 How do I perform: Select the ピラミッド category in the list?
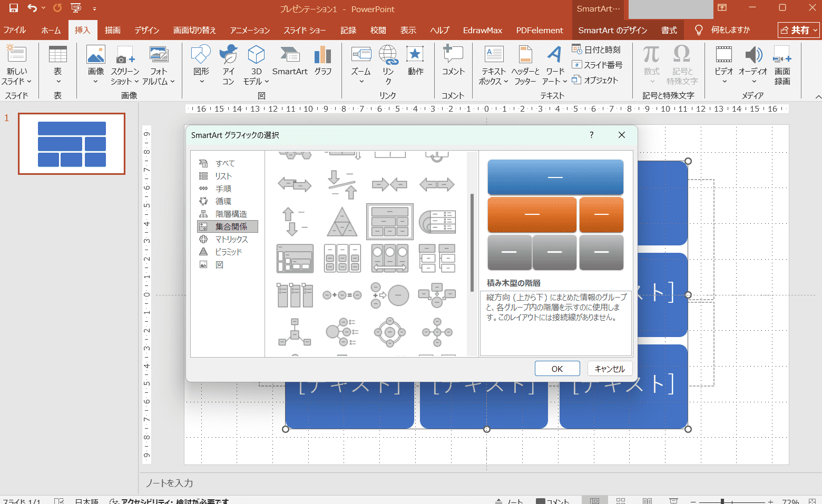(x=228, y=252)
